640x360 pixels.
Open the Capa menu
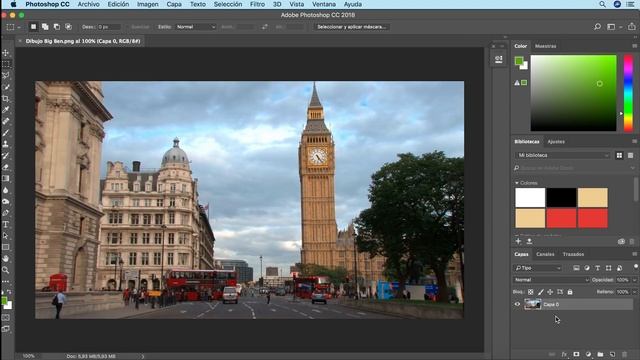(174, 4)
